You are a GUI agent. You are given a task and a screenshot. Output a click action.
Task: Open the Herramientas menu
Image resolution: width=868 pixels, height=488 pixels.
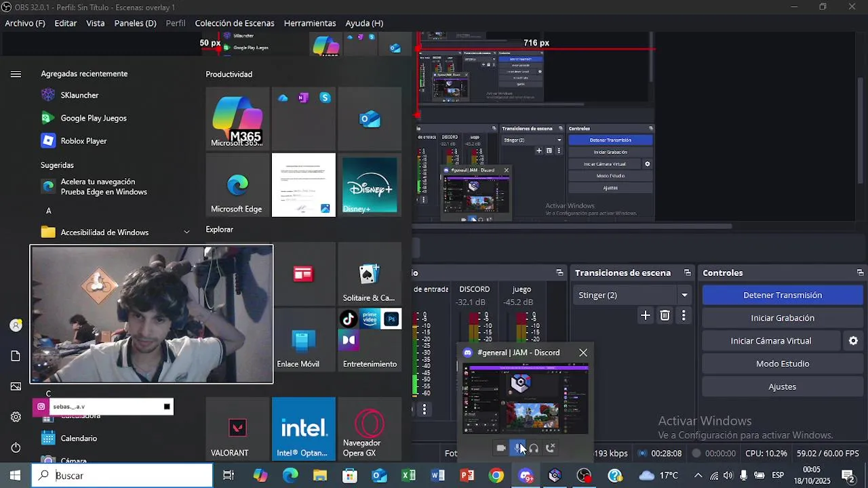click(310, 23)
